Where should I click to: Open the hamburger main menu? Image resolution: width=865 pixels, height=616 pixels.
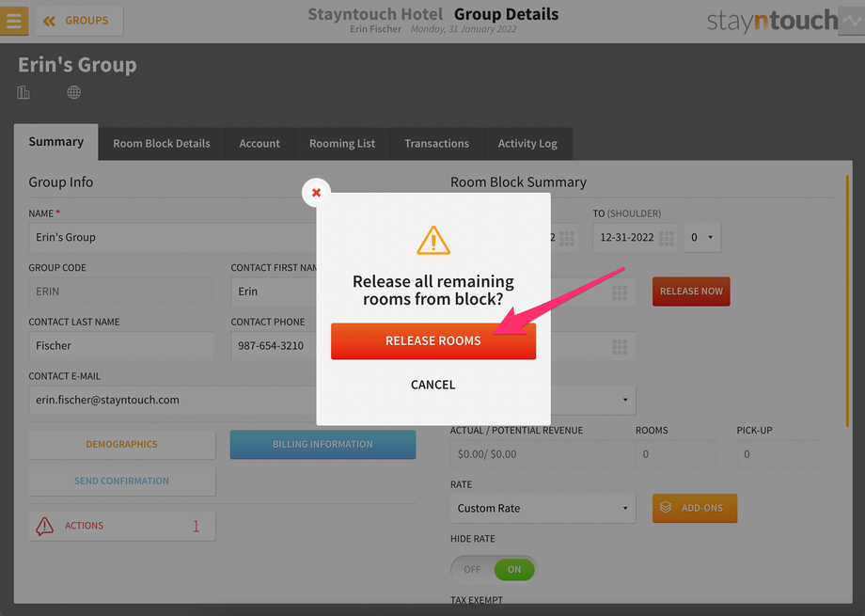[x=14, y=21]
